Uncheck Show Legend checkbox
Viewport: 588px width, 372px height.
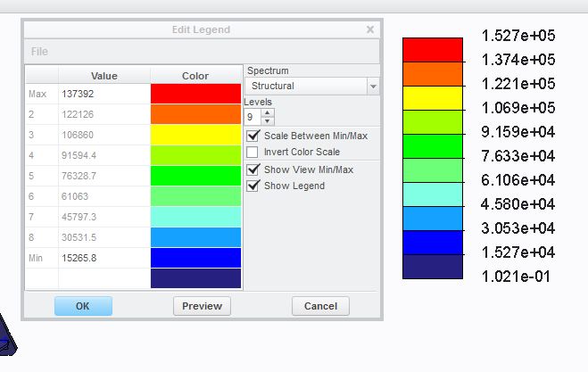(x=253, y=186)
